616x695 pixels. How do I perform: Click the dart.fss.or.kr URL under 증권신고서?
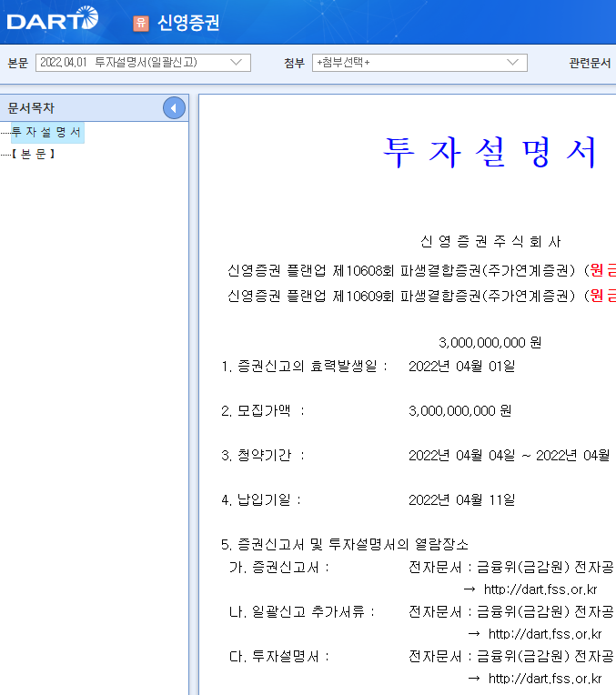tap(540, 589)
